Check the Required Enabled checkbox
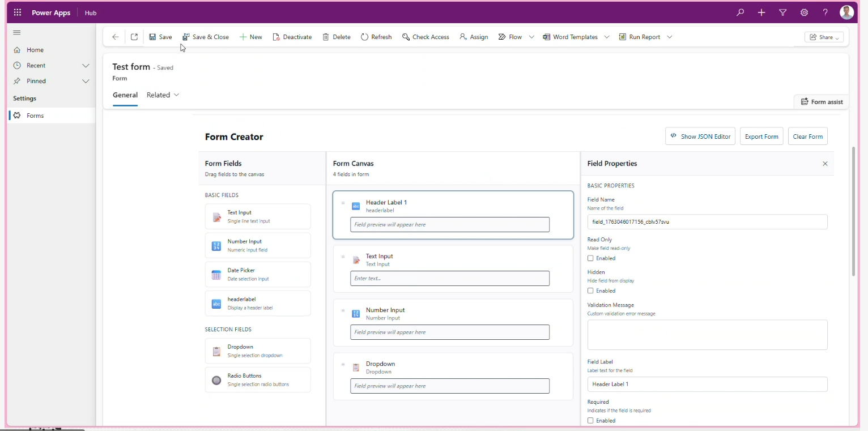This screenshot has height=431, width=868. click(x=590, y=421)
